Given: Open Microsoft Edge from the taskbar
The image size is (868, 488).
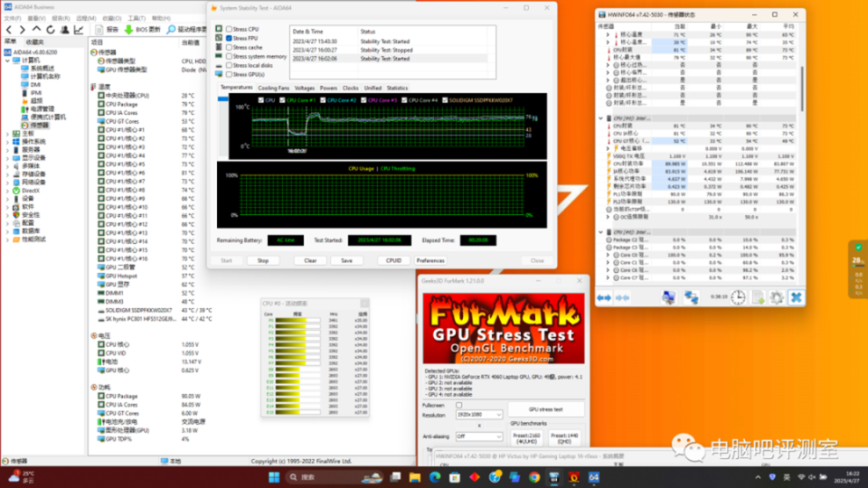Looking at the screenshot, I should [x=435, y=477].
